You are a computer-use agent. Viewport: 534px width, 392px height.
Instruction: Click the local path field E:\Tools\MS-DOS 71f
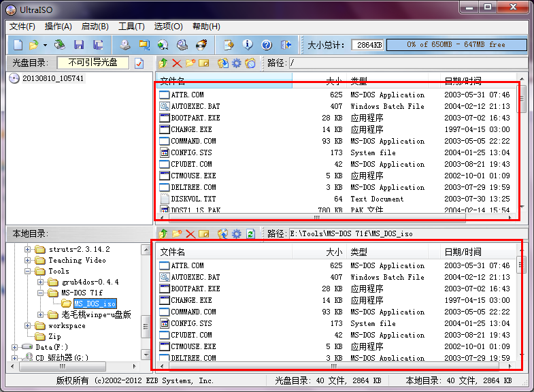tap(407, 233)
